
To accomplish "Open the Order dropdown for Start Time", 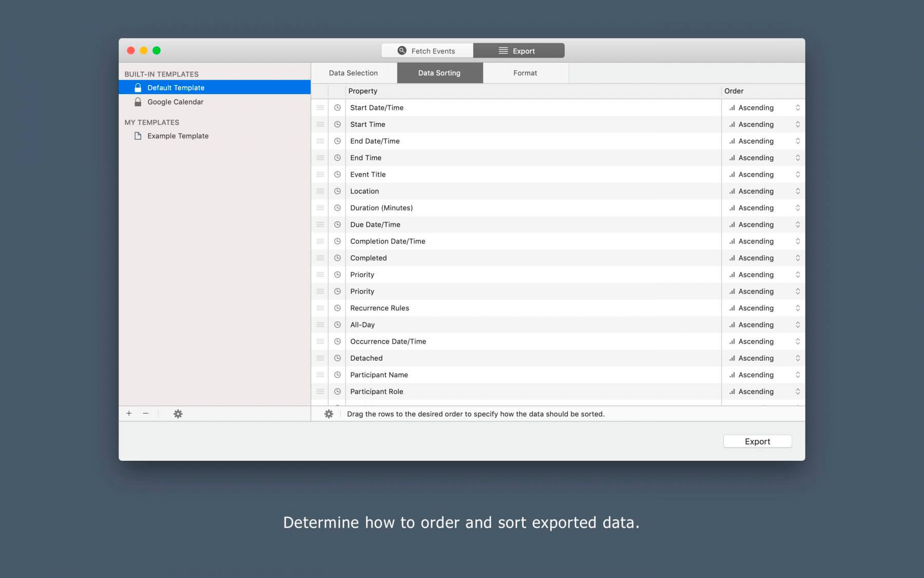I will point(764,124).
